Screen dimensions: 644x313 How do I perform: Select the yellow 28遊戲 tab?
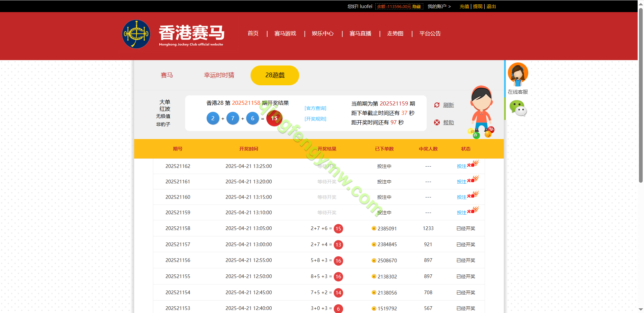tap(275, 75)
